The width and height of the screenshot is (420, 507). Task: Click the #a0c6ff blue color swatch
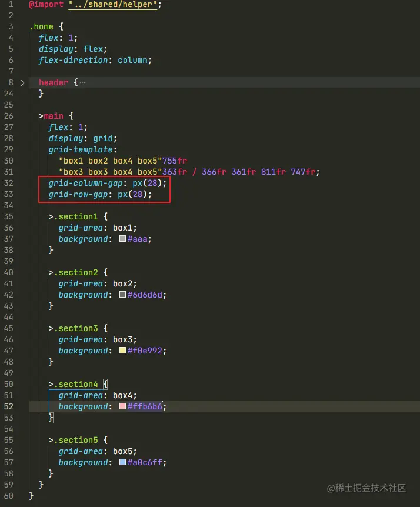pyautogui.click(x=122, y=462)
